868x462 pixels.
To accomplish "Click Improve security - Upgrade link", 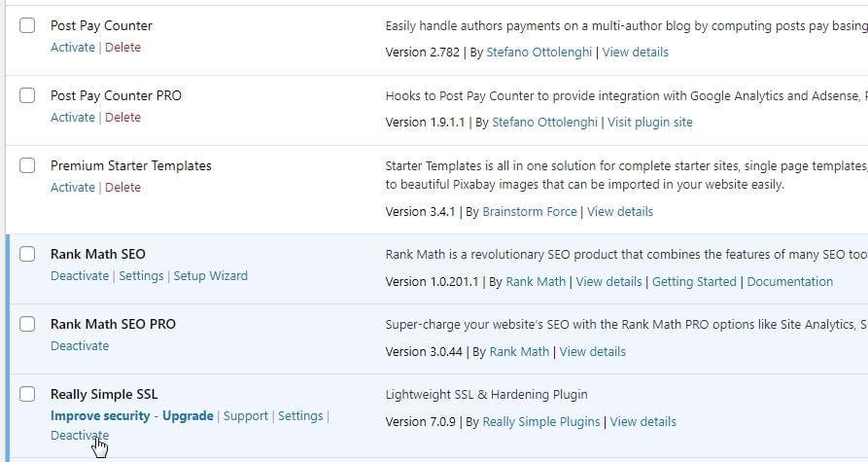I will pos(132,416).
